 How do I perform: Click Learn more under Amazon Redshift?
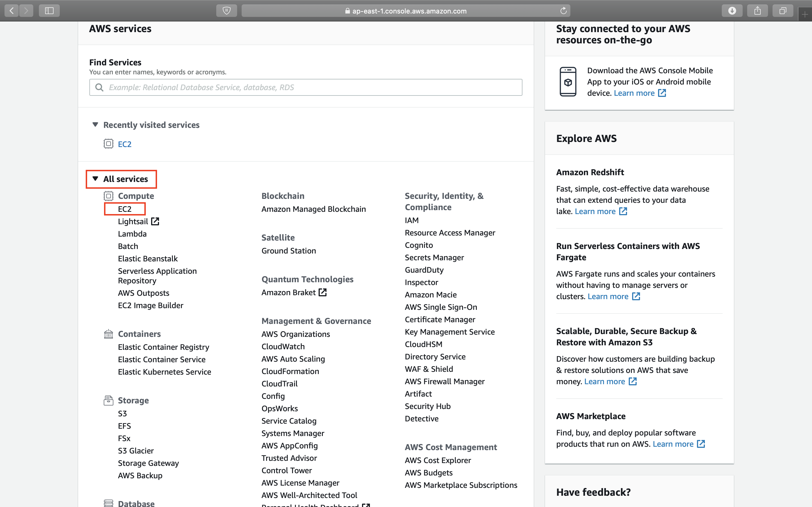(x=595, y=211)
